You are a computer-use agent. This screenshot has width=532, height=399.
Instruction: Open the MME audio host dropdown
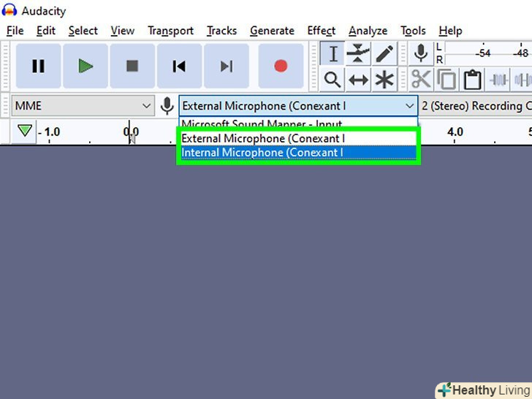point(83,106)
